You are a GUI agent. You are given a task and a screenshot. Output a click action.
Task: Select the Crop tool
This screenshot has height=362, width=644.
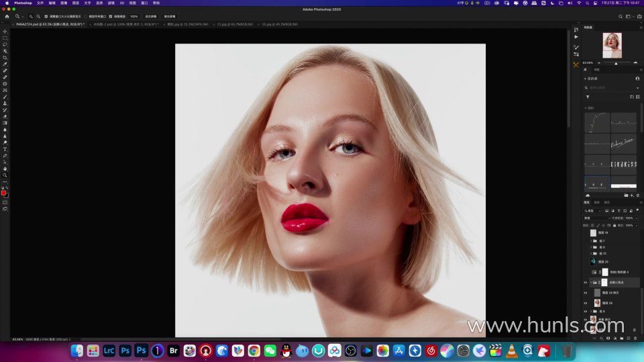(5, 58)
